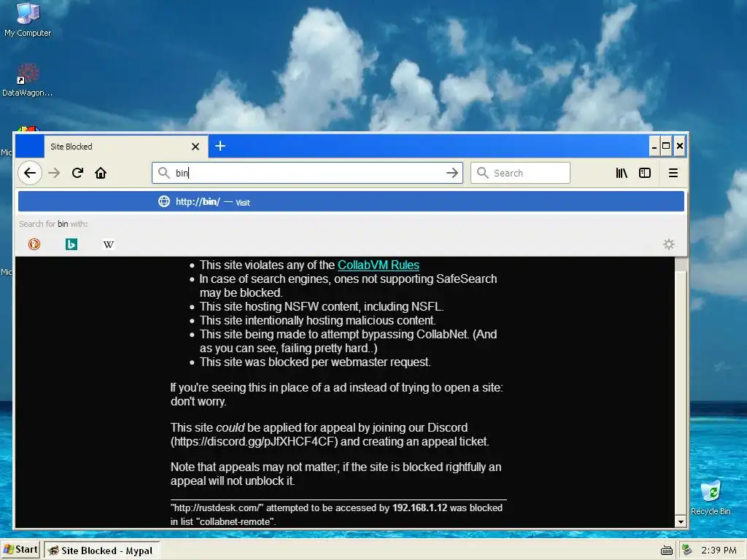This screenshot has width=747, height=560.
Task: Maximize the Mypal browser window
Action: [666, 146]
